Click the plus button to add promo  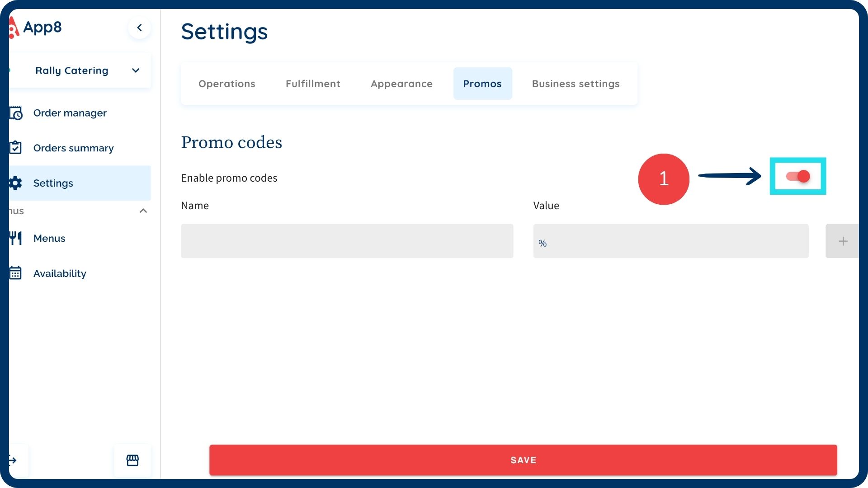click(x=843, y=241)
